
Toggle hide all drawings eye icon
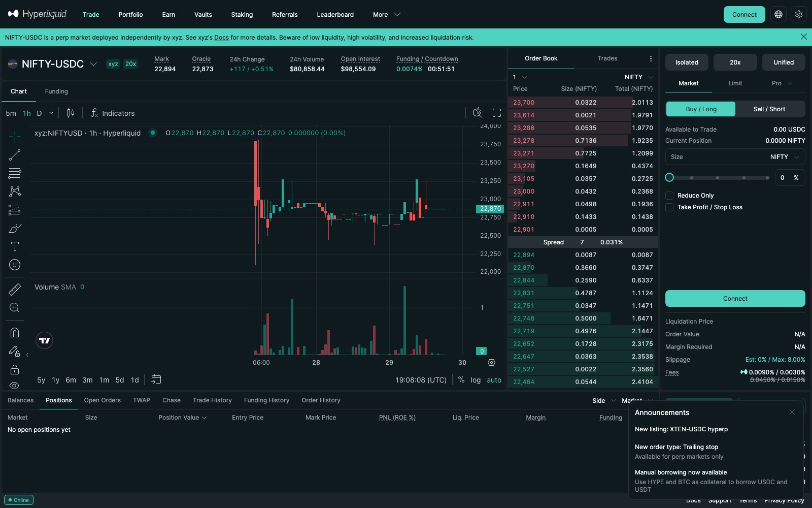15,386
